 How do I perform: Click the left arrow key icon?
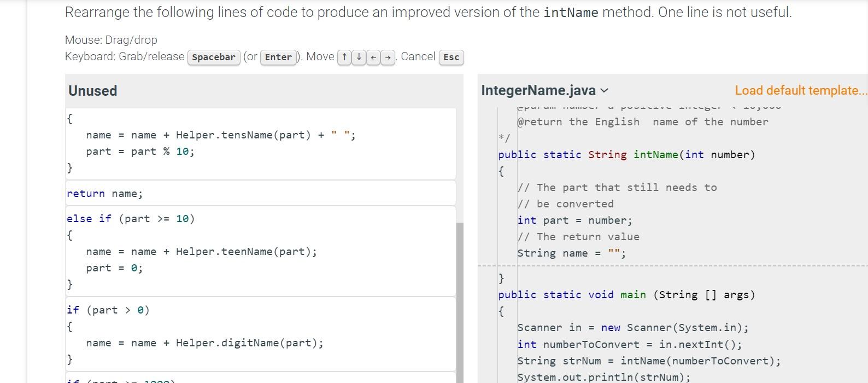[373, 57]
